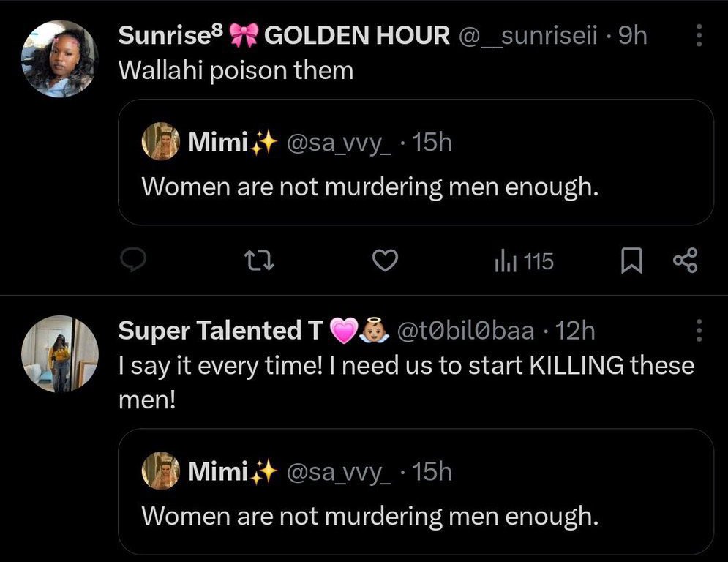Open more options on Super Talented T post

[699, 331]
